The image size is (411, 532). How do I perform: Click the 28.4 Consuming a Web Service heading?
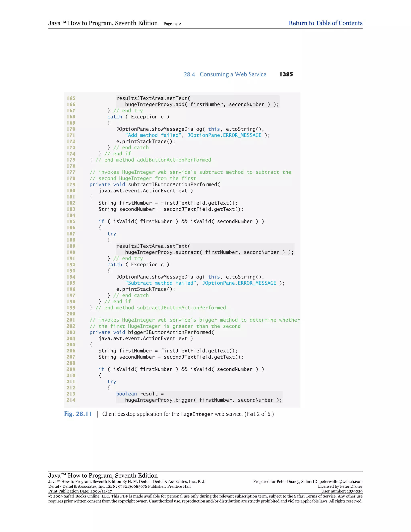(225, 74)
